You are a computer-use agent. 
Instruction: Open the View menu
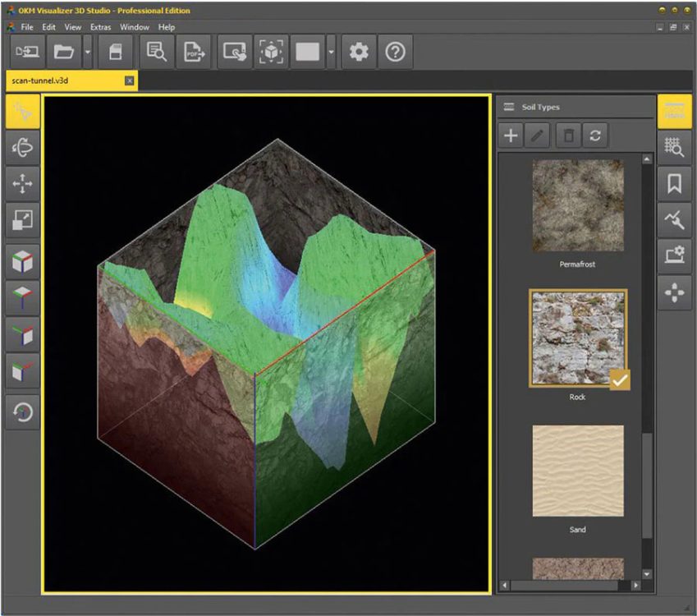click(72, 26)
